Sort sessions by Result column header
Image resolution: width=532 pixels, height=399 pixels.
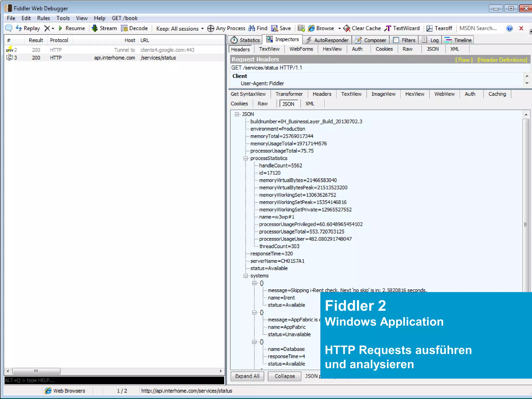(36, 40)
